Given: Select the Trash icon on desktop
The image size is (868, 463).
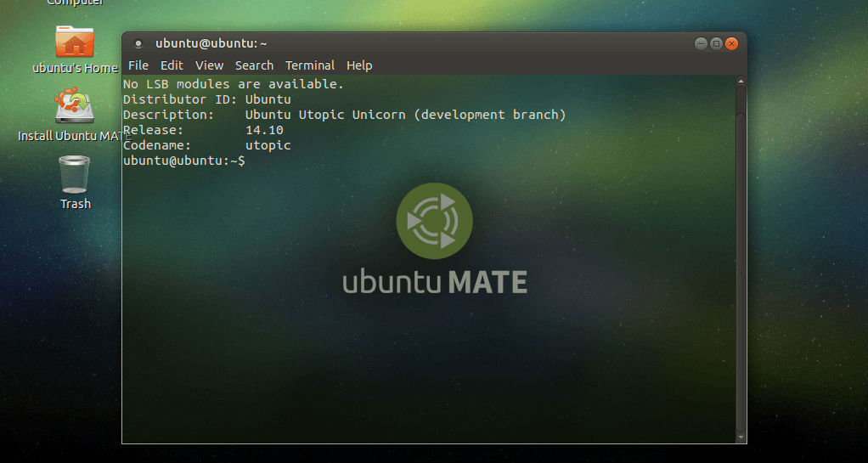Looking at the screenshot, I should click(75, 174).
